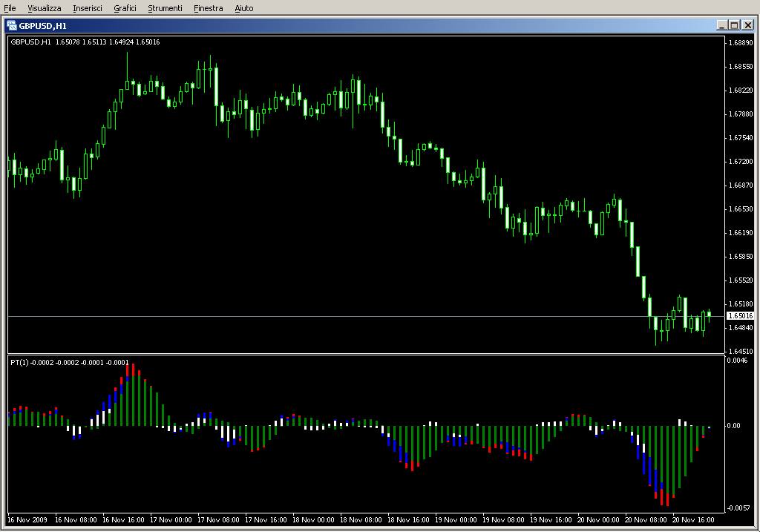The width and height of the screenshot is (760, 532).
Task: Click the 1.65520 price scale label
Action: [x=741, y=280]
